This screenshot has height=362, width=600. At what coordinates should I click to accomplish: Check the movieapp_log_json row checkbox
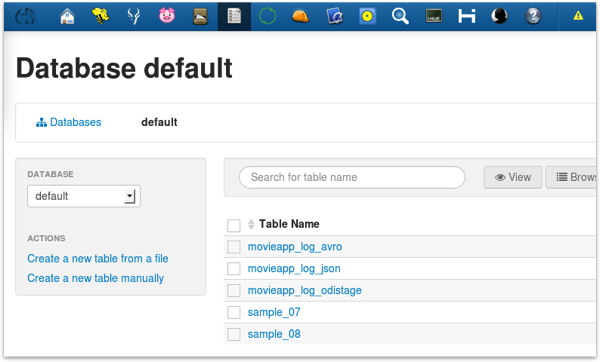click(234, 269)
